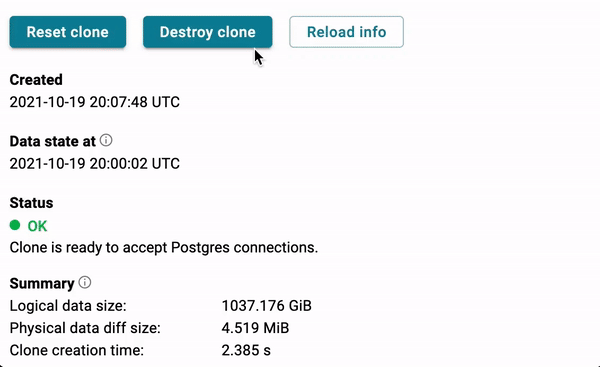Open the info icon beside Summary
The image size is (600, 367).
coord(85,282)
